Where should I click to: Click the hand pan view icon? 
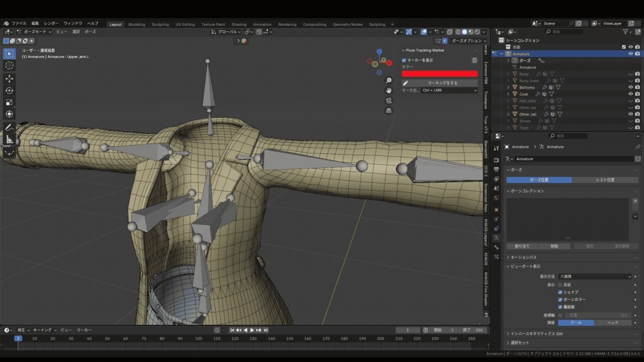pos(389,90)
